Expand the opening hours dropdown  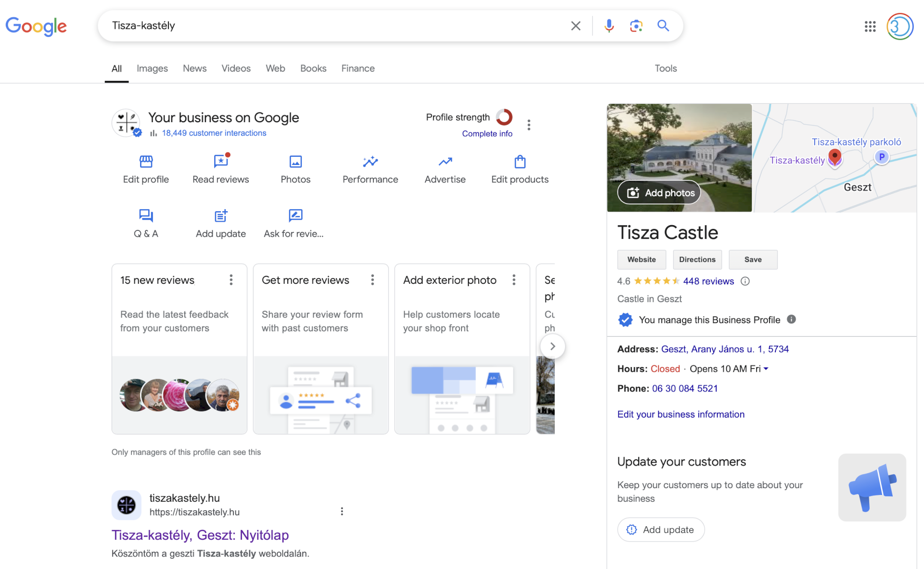[x=766, y=369]
